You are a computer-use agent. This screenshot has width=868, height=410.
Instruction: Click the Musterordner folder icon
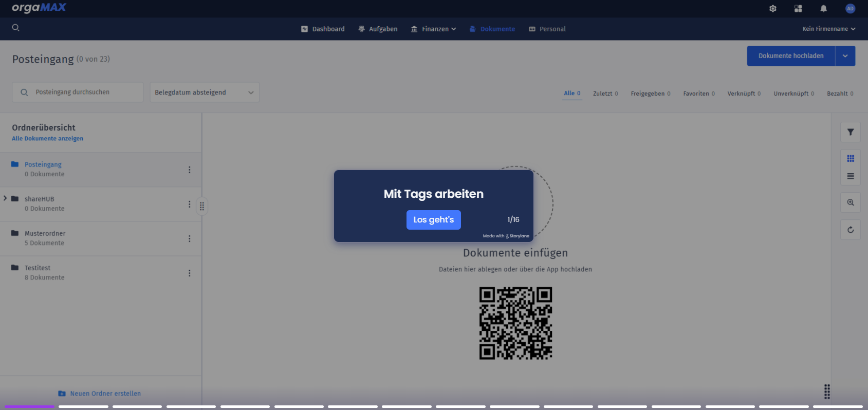pos(15,233)
